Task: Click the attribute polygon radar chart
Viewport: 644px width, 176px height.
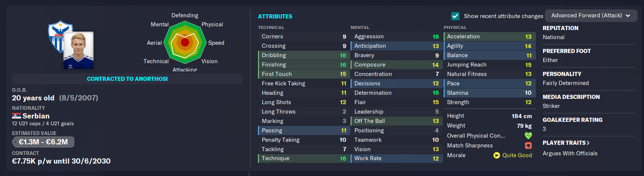Action: pyautogui.click(x=185, y=42)
